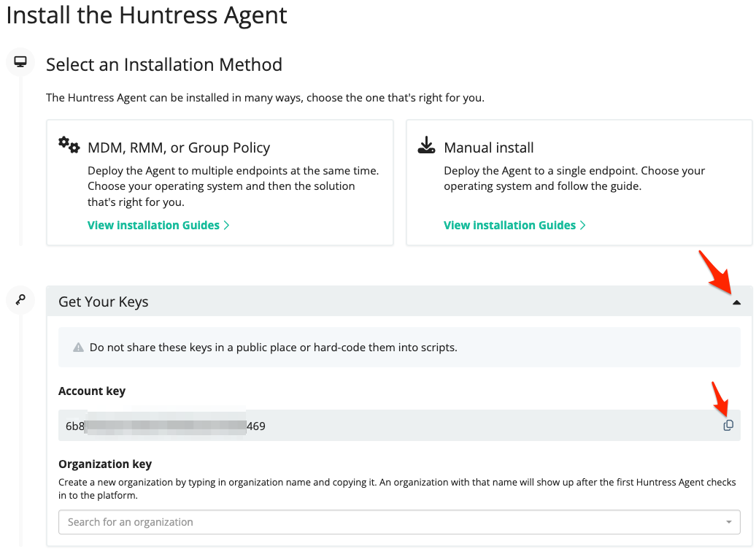The height and width of the screenshot is (552, 756).
Task: Collapse the Get Your Keys section
Action: click(736, 302)
